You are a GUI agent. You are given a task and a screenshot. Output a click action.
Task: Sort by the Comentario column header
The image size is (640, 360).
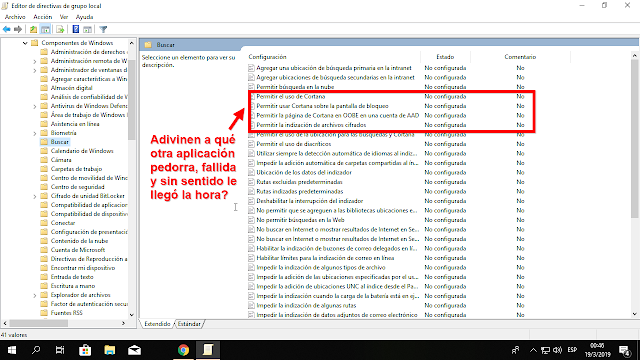tap(520, 57)
